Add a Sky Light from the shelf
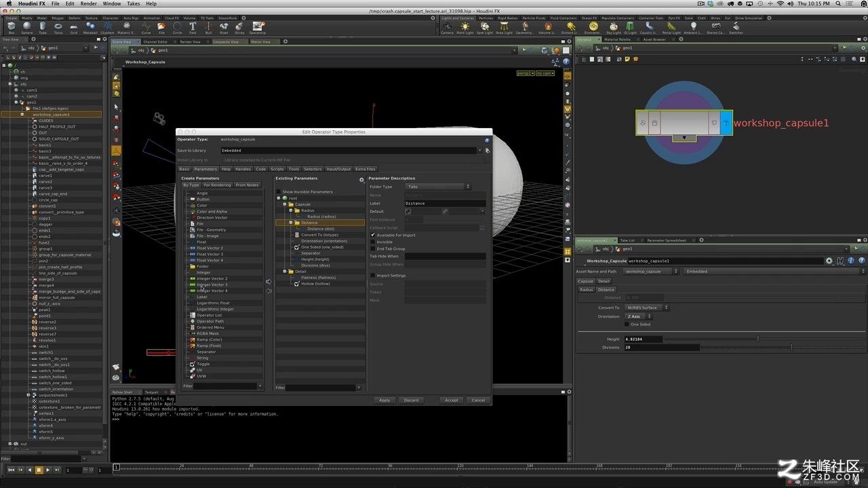Screen dimensions: 868x488 (x=613, y=27)
